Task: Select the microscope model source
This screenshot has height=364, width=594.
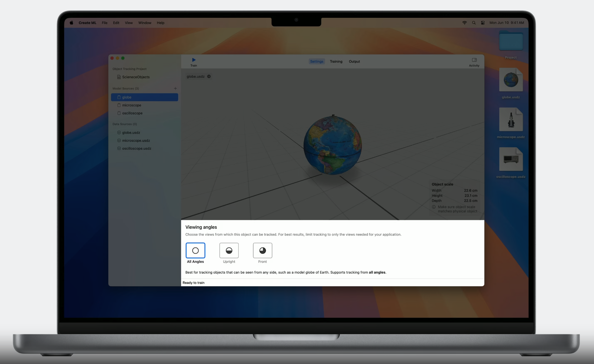Action: point(144,105)
